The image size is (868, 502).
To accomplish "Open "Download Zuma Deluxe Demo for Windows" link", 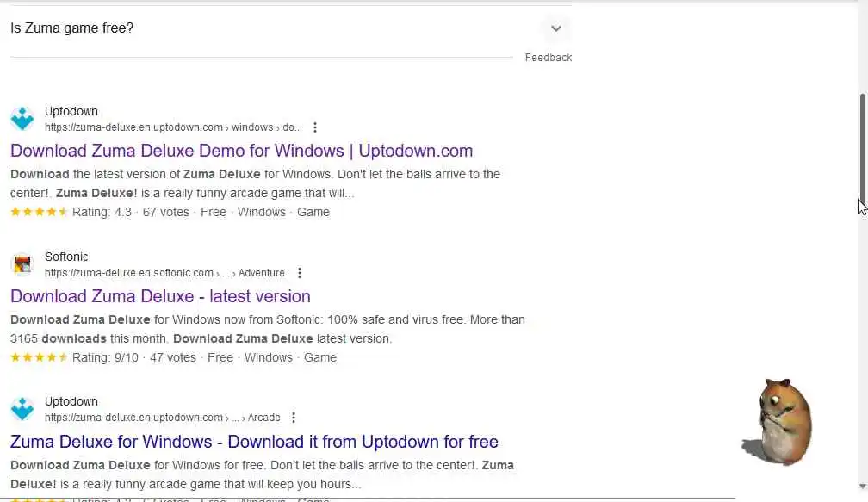I will [241, 151].
